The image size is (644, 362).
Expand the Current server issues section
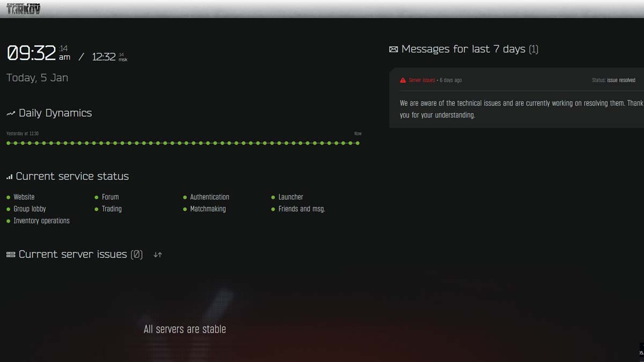pyautogui.click(x=80, y=254)
